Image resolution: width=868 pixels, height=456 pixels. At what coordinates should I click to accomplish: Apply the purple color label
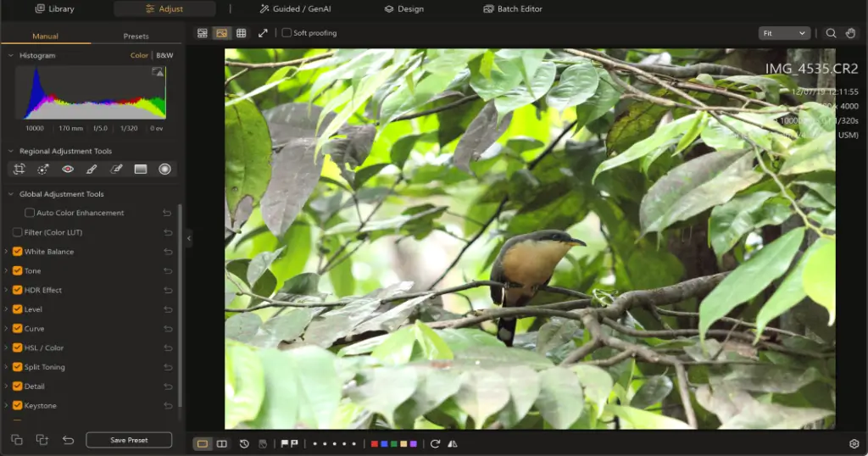click(413, 444)
